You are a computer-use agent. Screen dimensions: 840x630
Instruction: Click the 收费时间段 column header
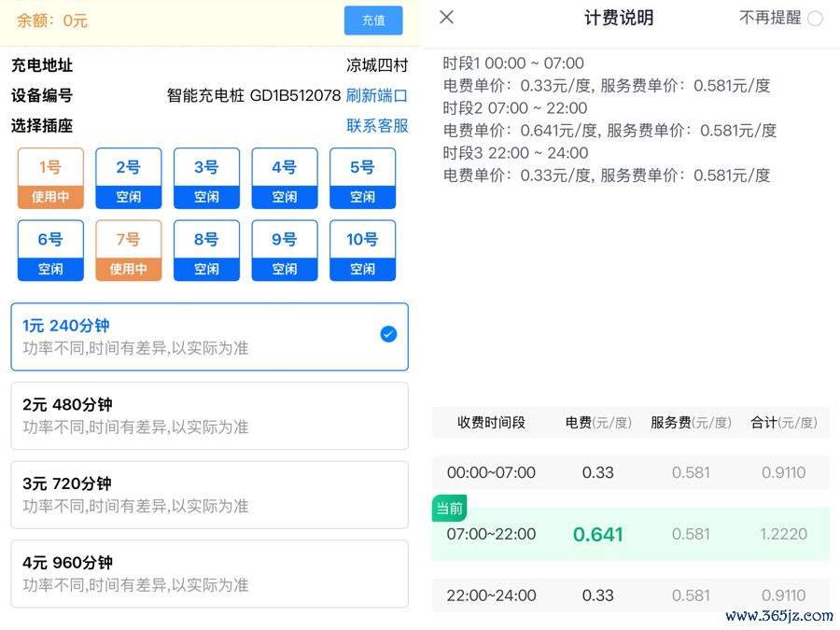tap(491, 423)
